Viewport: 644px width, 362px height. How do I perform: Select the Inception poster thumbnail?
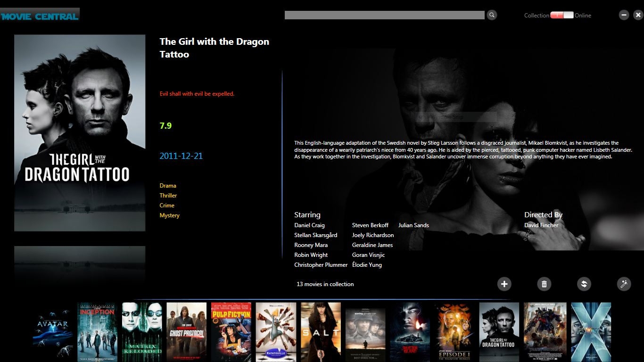[x=97, y=332]
